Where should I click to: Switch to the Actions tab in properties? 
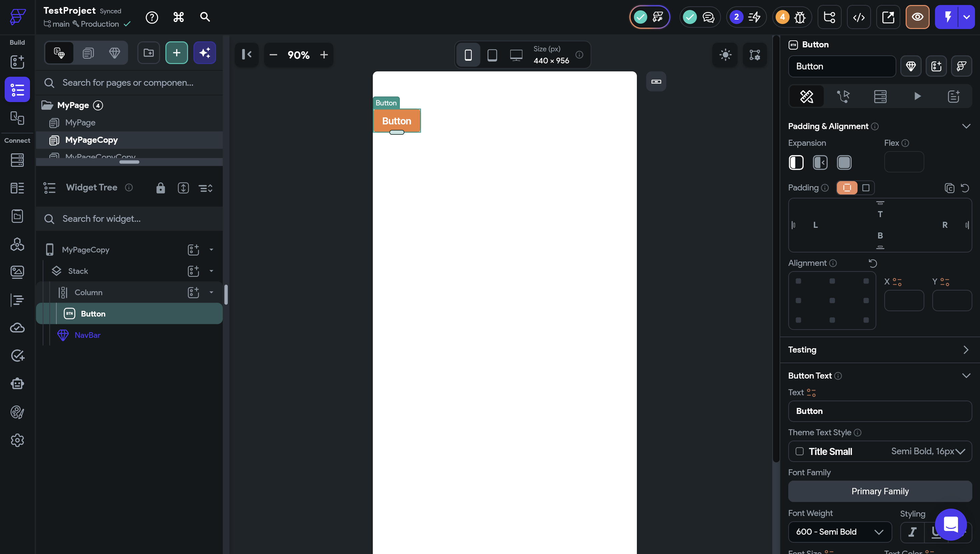[x=843, y=96]
